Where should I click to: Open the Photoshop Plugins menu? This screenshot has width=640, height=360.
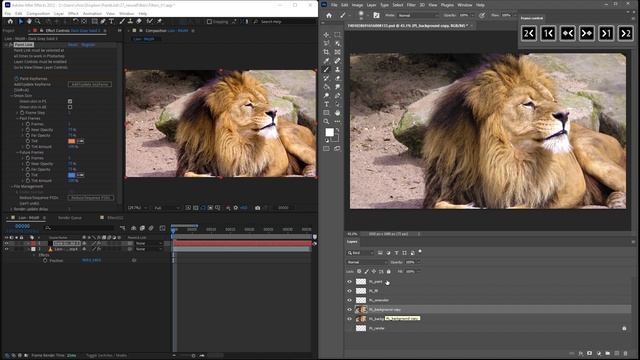click(x=447, y=5)
